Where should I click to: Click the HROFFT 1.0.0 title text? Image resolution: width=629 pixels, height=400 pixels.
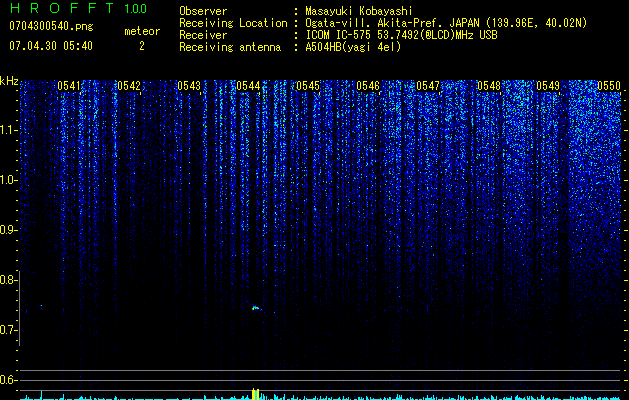pos(78,8)
